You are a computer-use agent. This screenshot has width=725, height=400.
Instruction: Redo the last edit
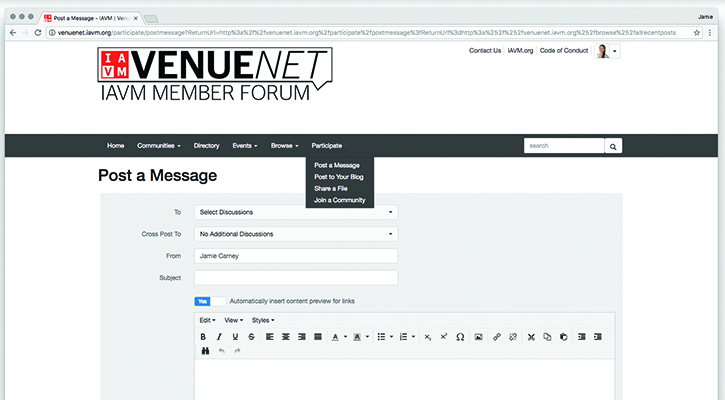(x=237, y=351)
